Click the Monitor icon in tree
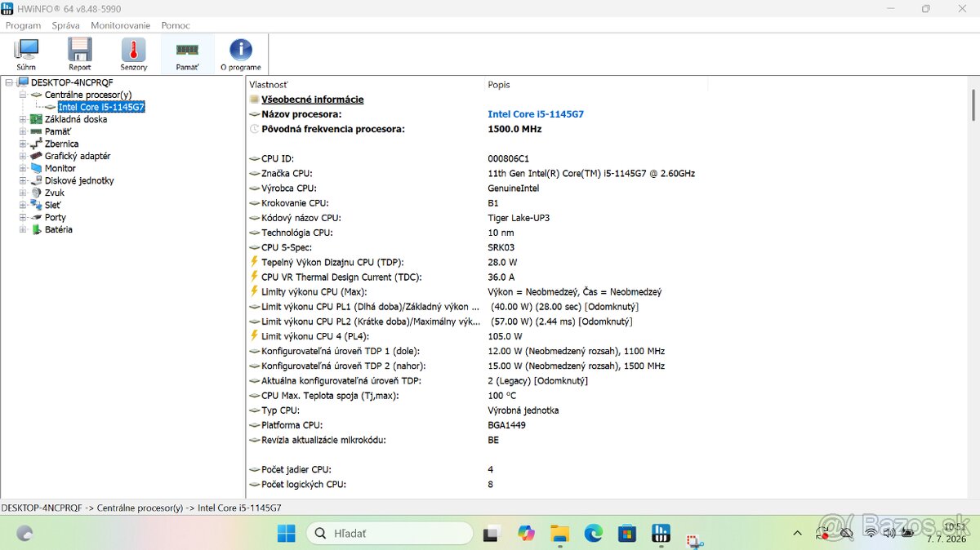The image size is (980, 550). (x=37, y=168)
